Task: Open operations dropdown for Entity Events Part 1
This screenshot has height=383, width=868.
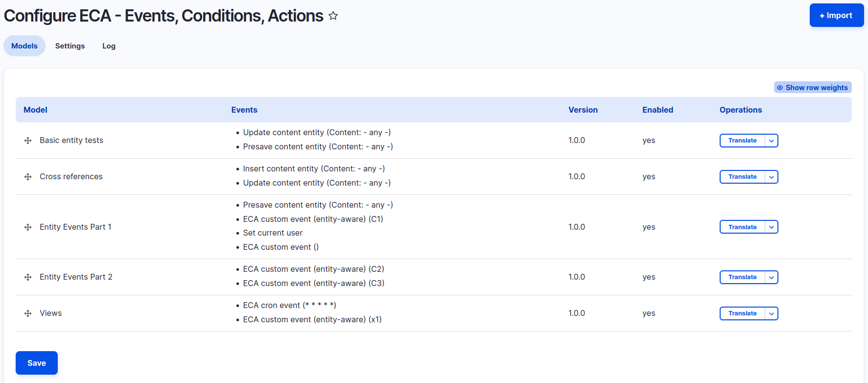Action: 772,227
